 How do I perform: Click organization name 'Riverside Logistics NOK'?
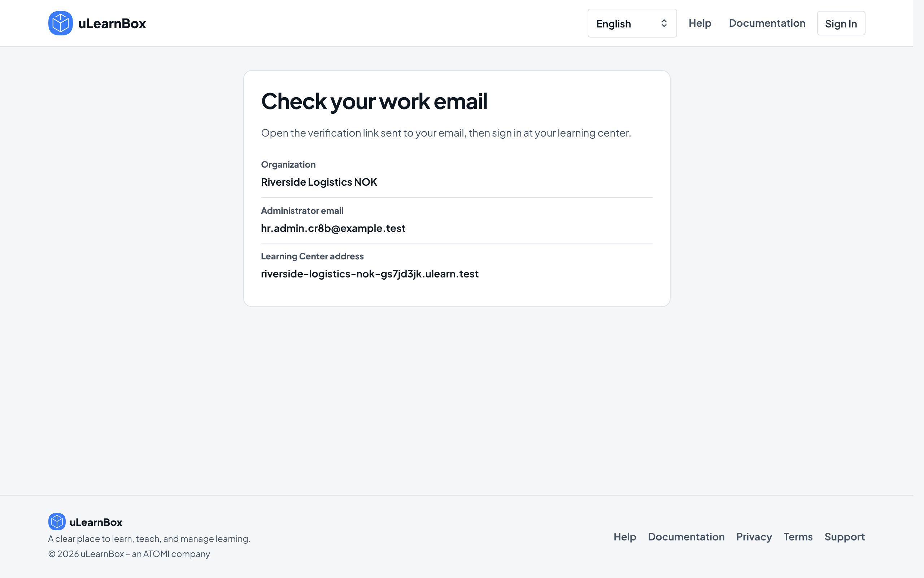click(x=319, y=182)
